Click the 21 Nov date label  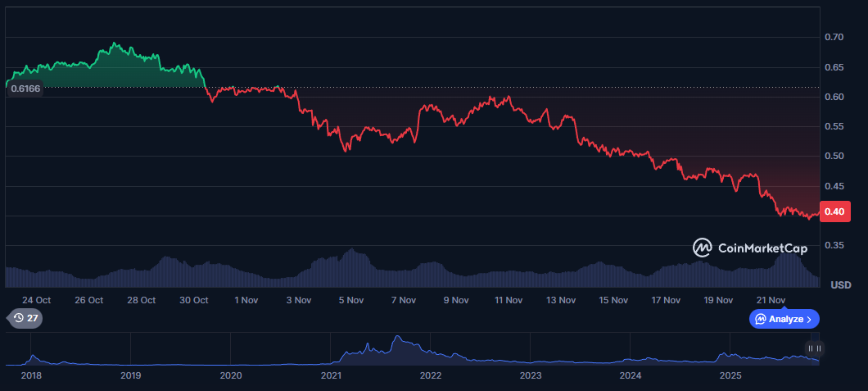click(x=771, y=300)
